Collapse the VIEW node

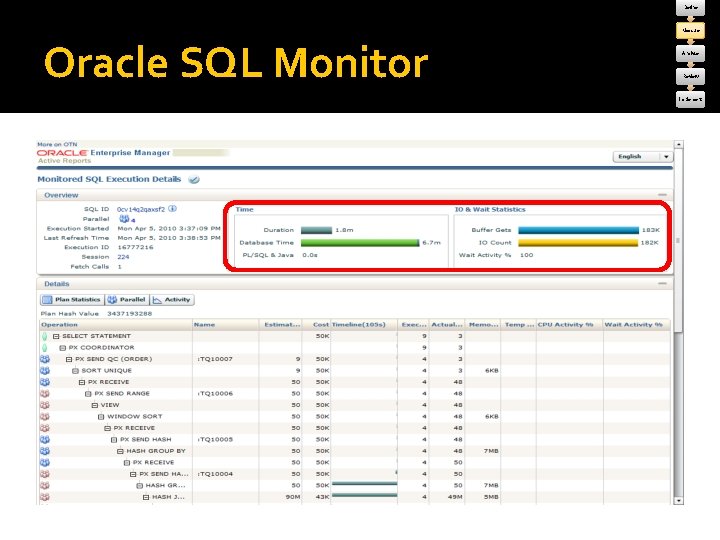(95, 405)
